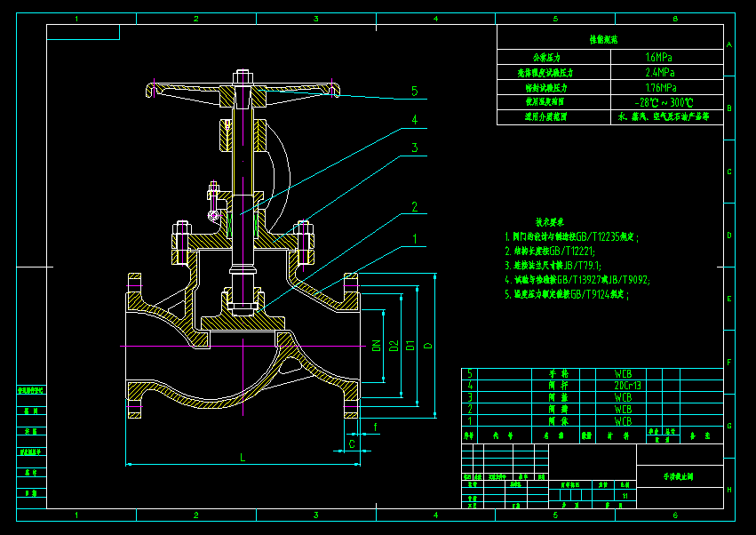Select the D1 dimension text
Screen dimensions: 756x535
410,346
